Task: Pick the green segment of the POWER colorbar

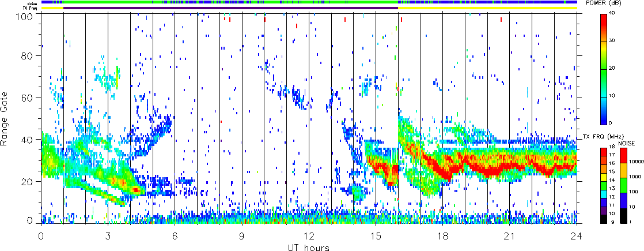Action: pos(603,83)
